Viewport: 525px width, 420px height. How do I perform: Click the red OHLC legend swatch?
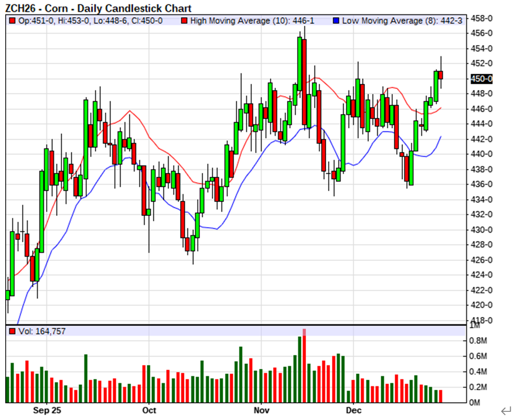pos(12,21)
